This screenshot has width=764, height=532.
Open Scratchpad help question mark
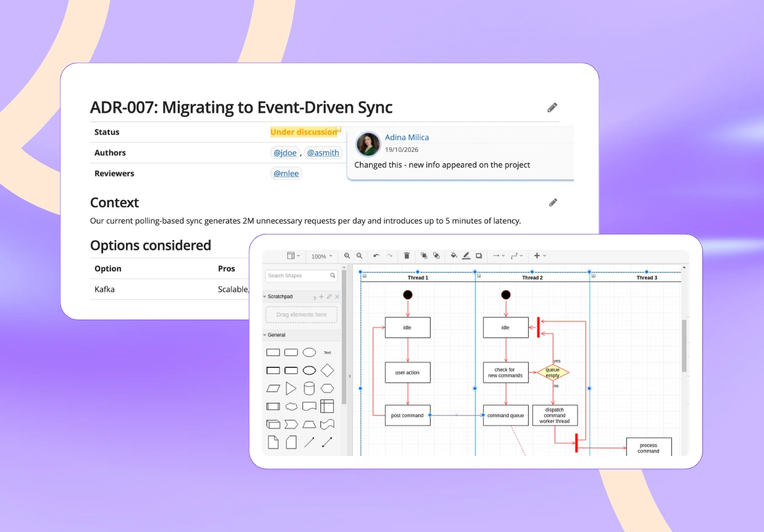[x=314, y=297]
